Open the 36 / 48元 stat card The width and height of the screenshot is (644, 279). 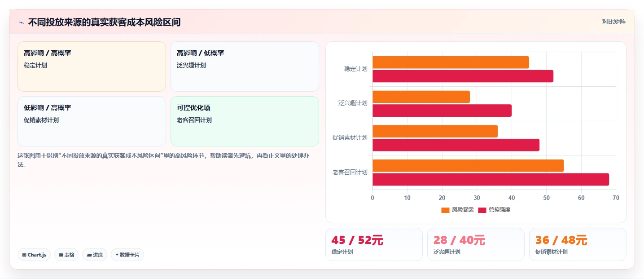tap(578, 244)
